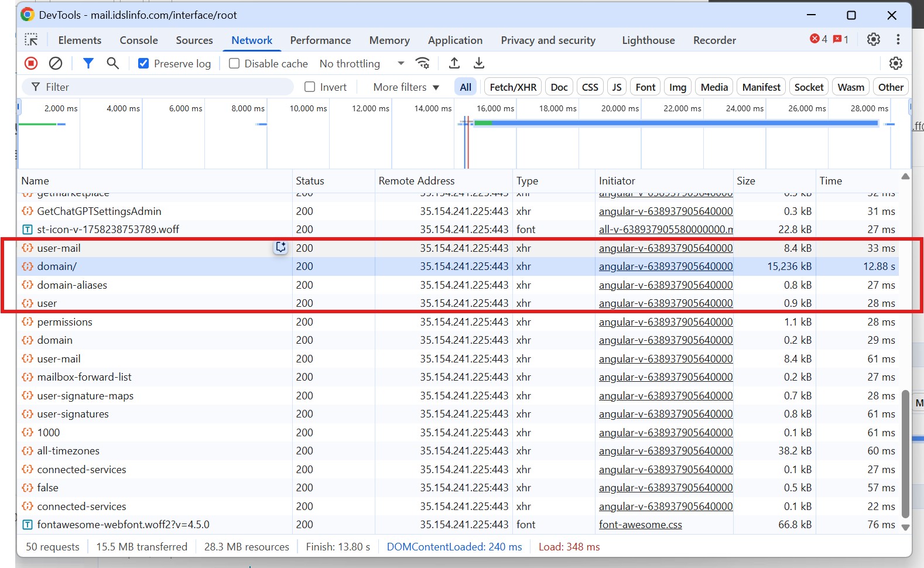Switch to the Console tab
Image resolution: width=924 pixels, height=568 pixels.
click(x=139, y=40)
